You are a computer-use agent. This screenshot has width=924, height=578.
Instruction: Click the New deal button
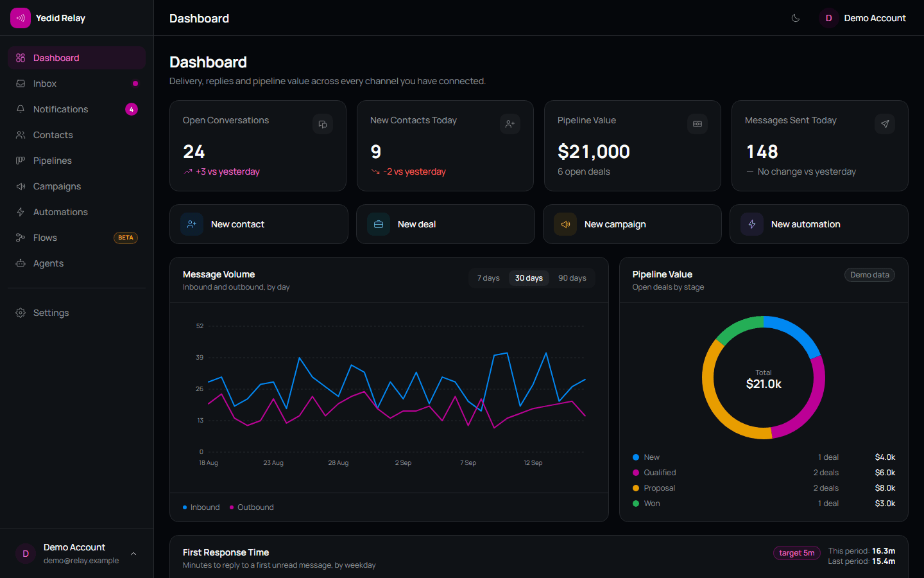point(445,224)
